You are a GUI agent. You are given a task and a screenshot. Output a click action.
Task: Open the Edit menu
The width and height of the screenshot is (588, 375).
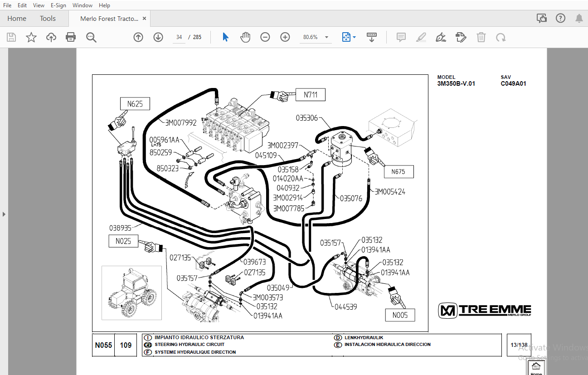[x=22, y=5]
